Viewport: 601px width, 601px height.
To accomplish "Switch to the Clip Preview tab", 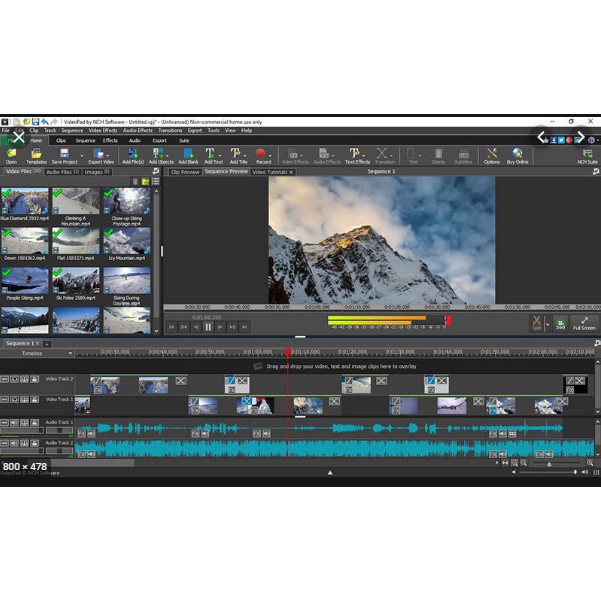I will click(184, 172).
